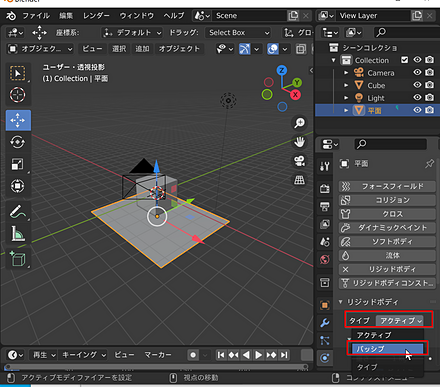Screen dimensions: 440x387
Task: Click the フォースフィールド physics button
Action: pyautogui.click(x=387, y=186)
